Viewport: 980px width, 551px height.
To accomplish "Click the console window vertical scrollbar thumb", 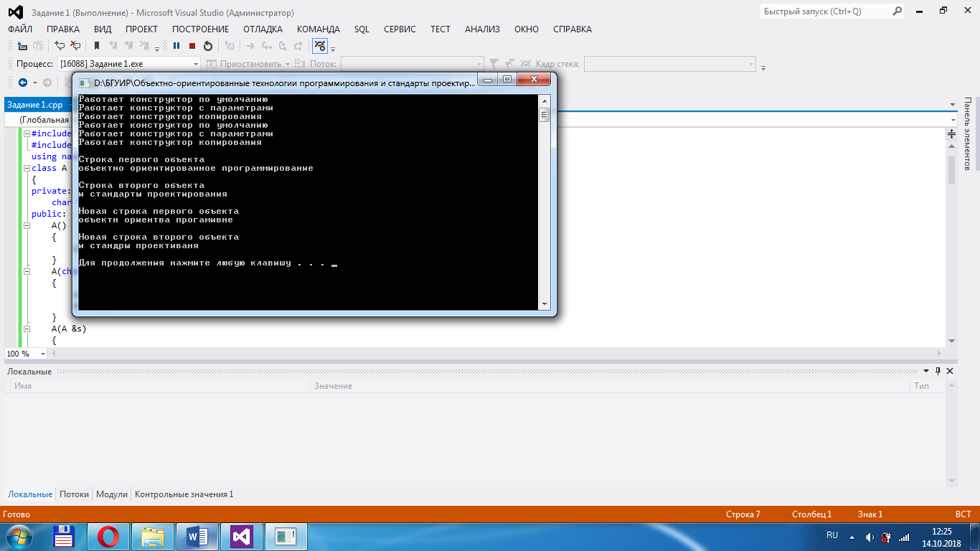I will pyautogui.click(x=544, y=114).
